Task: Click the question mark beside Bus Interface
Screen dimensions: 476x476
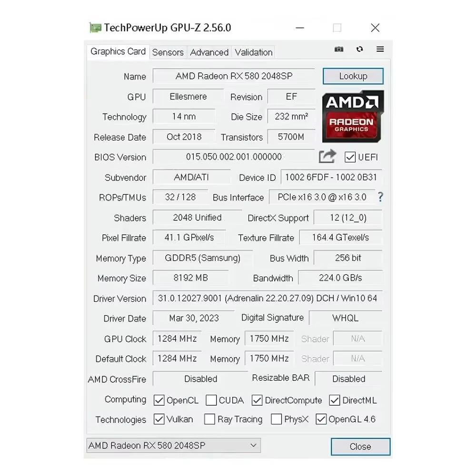Action: [380, 197]
